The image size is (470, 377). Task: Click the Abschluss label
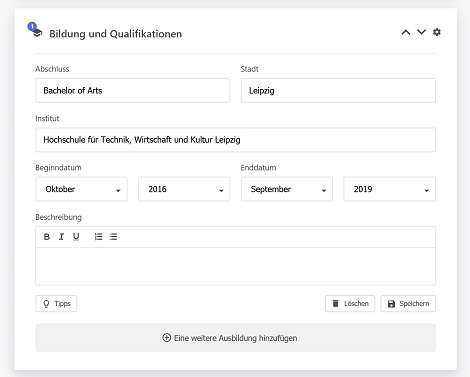[x=52, y=69]
